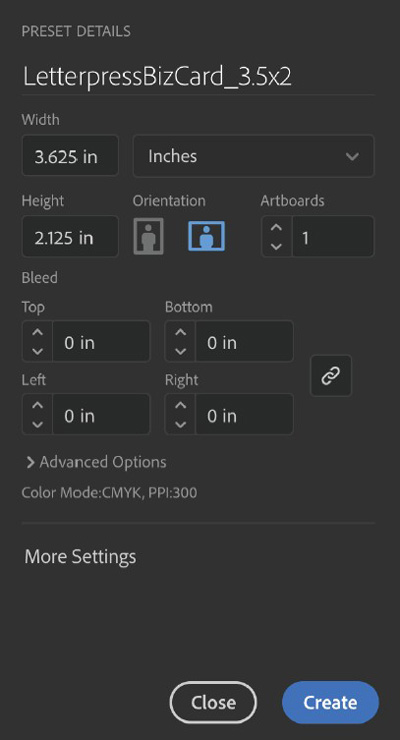Increase Right bleed with up arrow
400x740 pixels.
tap(181, 405)
